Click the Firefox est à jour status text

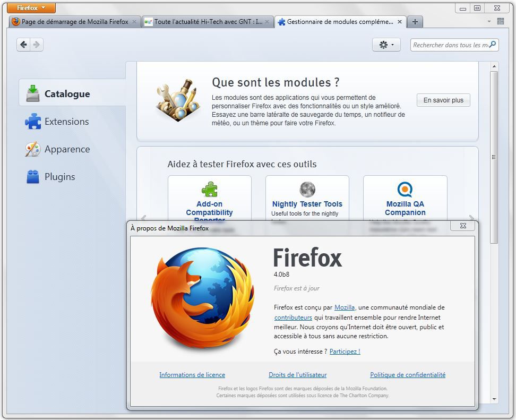click(297, 288)
